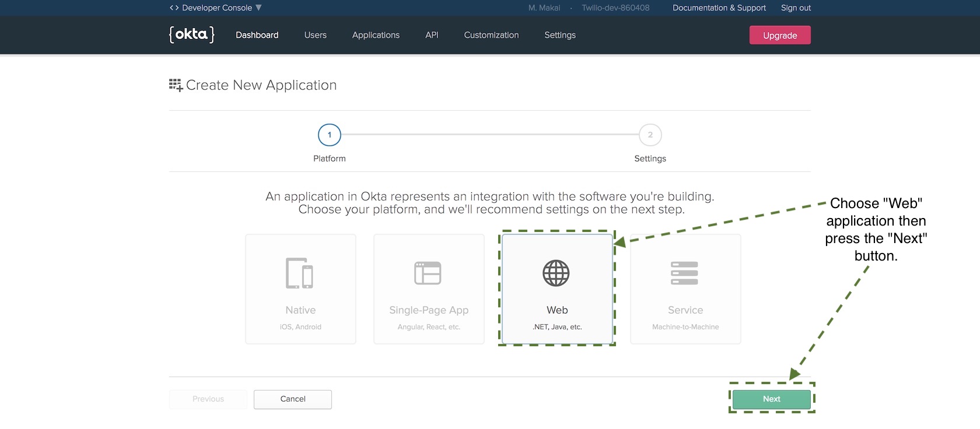Click the Cancel button
The width and height of the screenshot is (980, 429).
tap(293, 399)
